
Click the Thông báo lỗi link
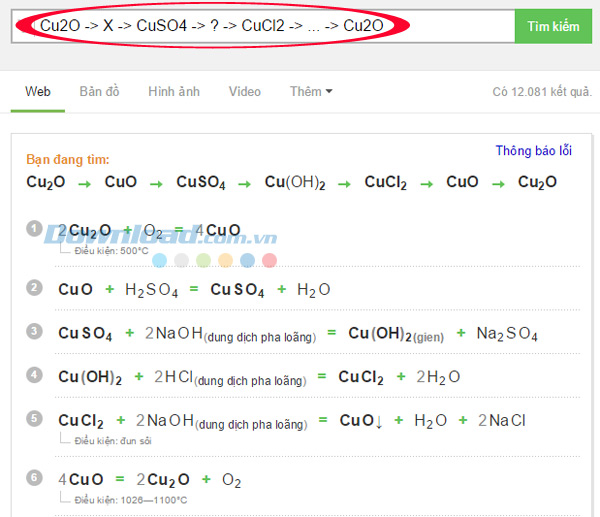click(x=533, y=150)
